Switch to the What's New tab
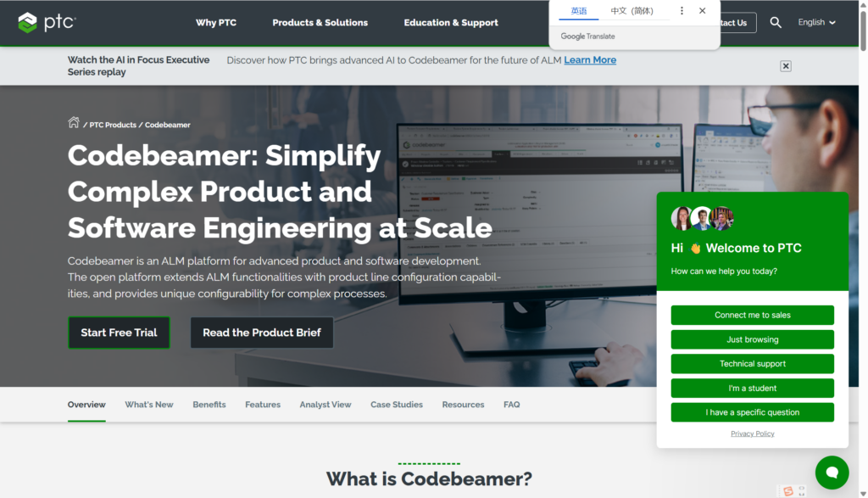Screen dimensions: 868x498 149,405
